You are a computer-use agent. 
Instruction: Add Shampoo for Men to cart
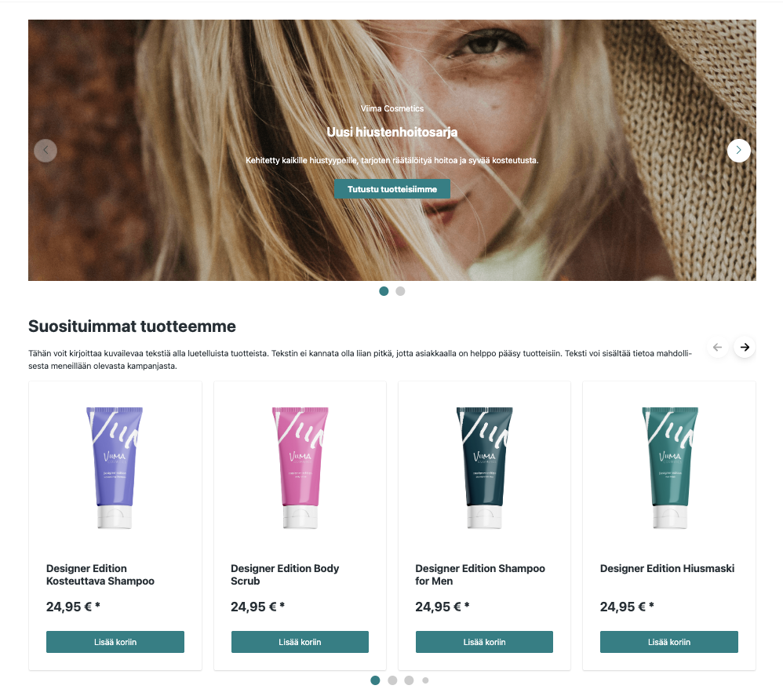click(484, 642)
